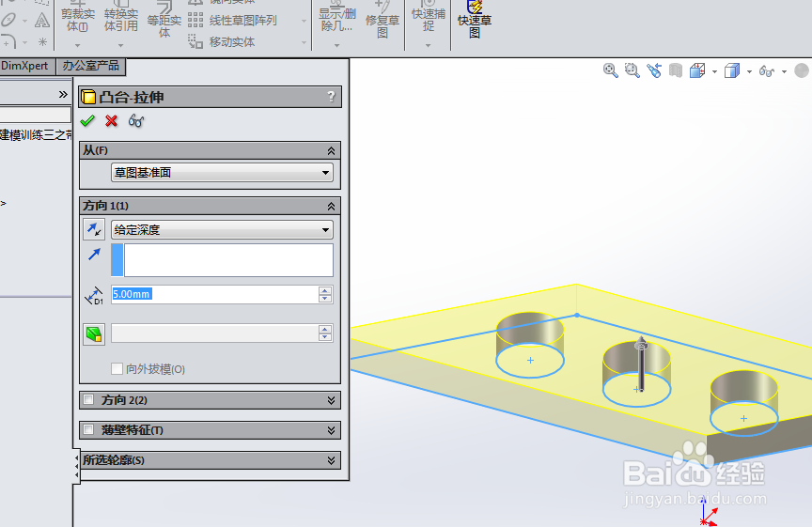
Task: Switch to 办公室产品 tab
Action: [90, 67]
